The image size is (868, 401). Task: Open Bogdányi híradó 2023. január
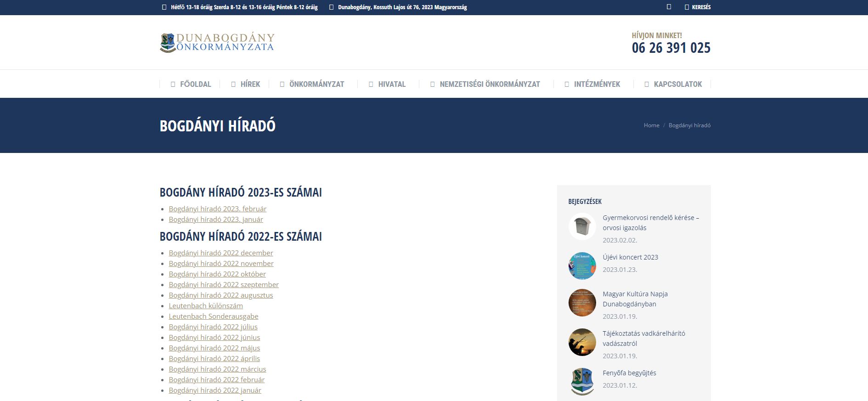coord(216,220)
